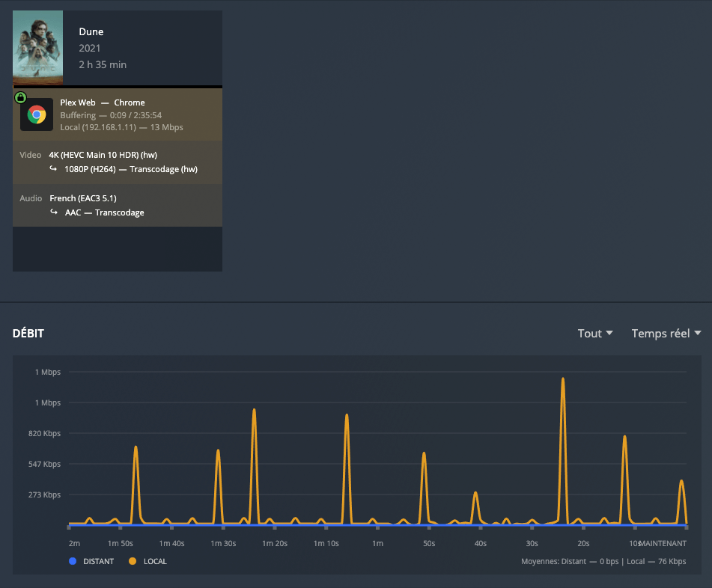
Task: Click the Local 192.168.1.11 connection info
Action: (x=121, y=127)
